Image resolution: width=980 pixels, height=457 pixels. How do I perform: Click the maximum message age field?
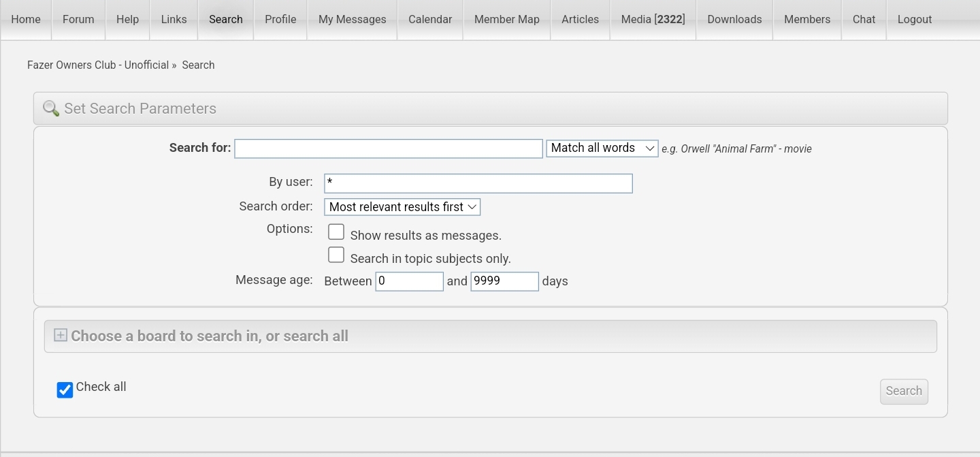coord(504,281)
